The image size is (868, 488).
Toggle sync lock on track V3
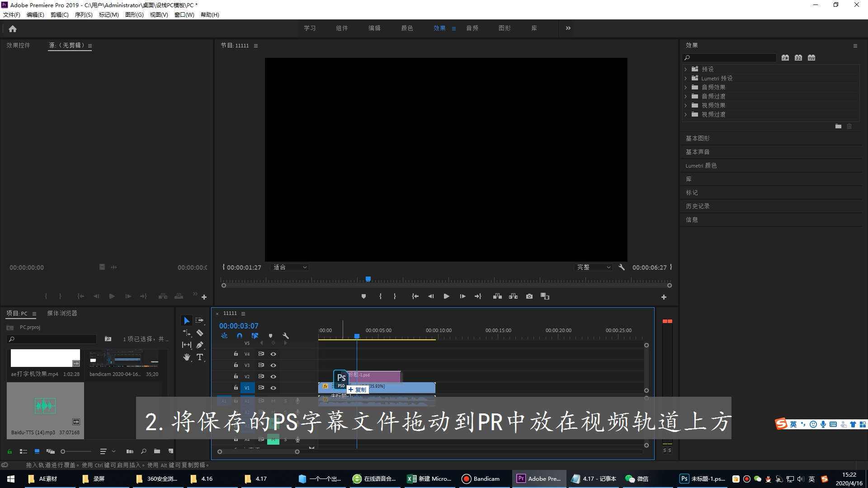pyautogui.click(x=261, y=365)
